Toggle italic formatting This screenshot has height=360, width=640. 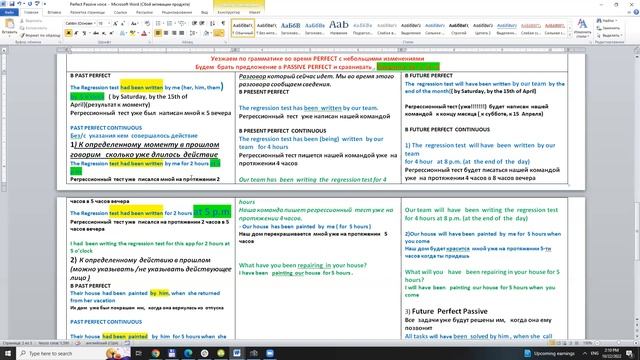point(76,33)
